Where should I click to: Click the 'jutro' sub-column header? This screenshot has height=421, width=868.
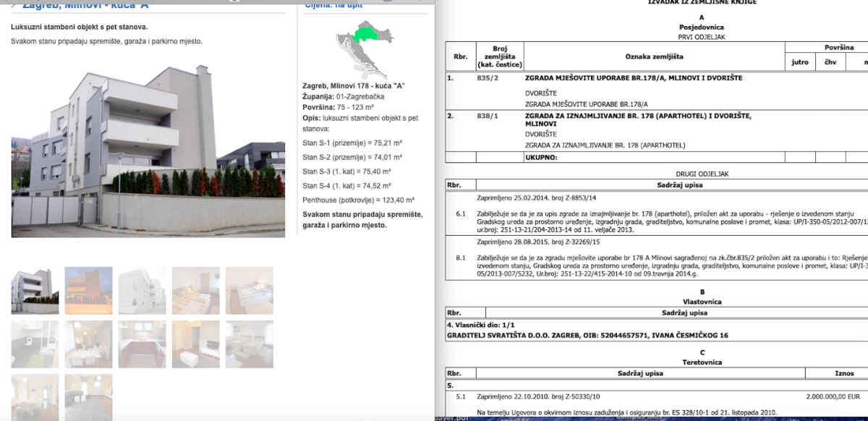pos(800,62)
